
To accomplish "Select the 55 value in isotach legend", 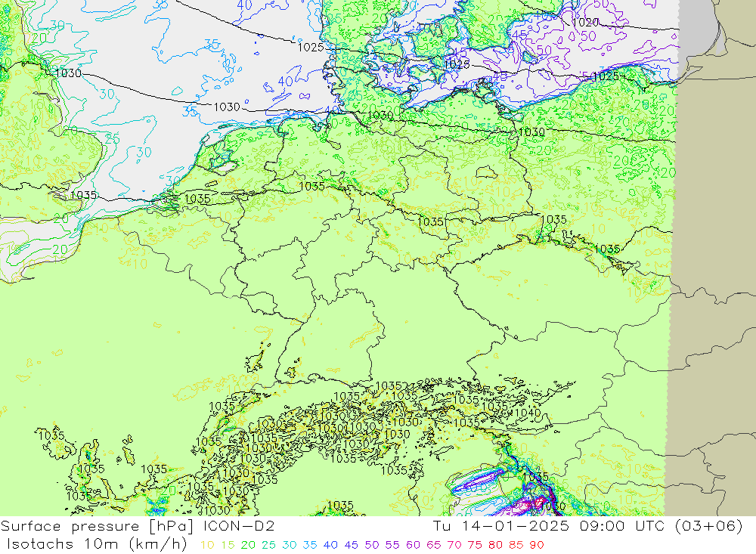I will coord(392,546).
